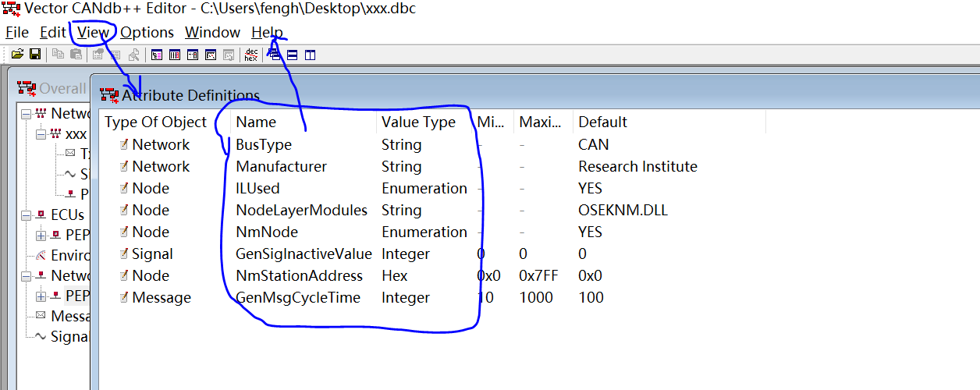Collapse the ECUs tree branch
Image resolution: width=980 pixels, height=390 pixels.
click(x=27, y=215)
